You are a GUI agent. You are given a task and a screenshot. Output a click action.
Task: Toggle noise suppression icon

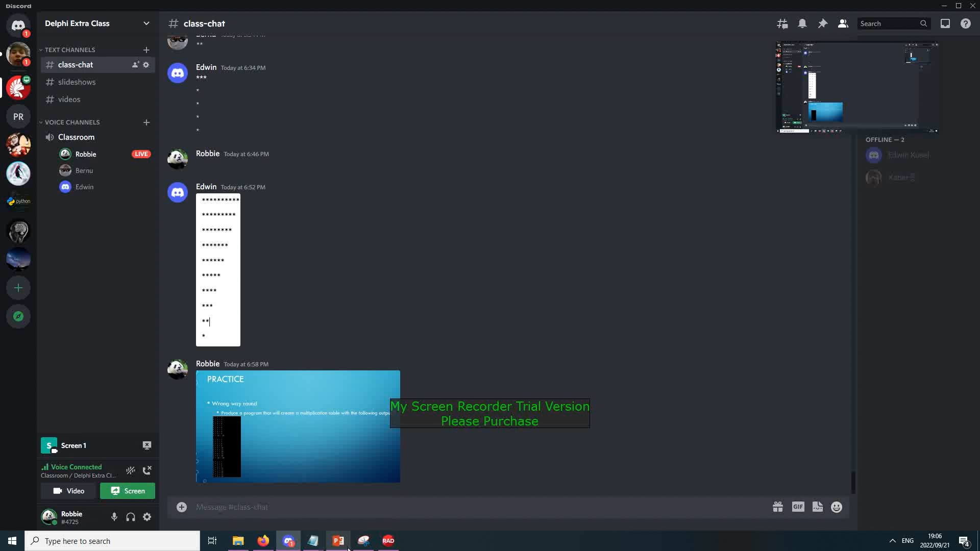click(131, 470)
